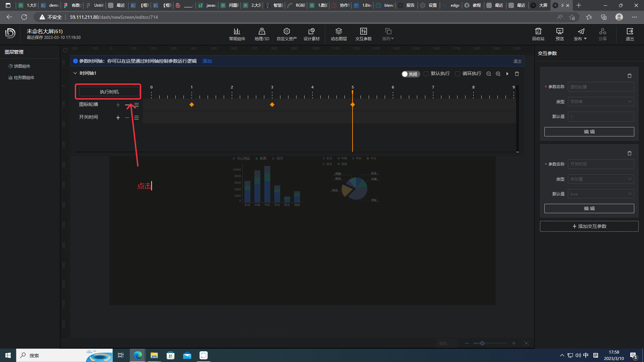
Task: Click canvas zoom slider handle
Action: coord(482,343)
